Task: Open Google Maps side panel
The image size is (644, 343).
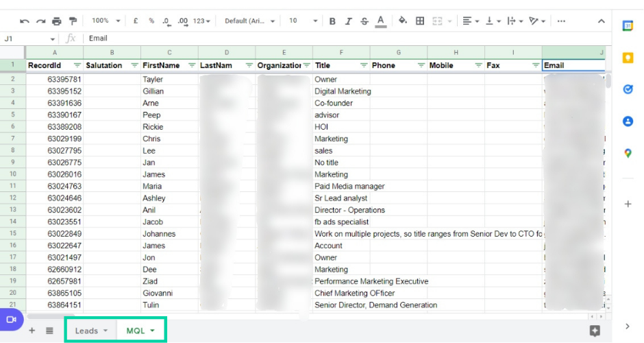Action: (x=628, y=154)
